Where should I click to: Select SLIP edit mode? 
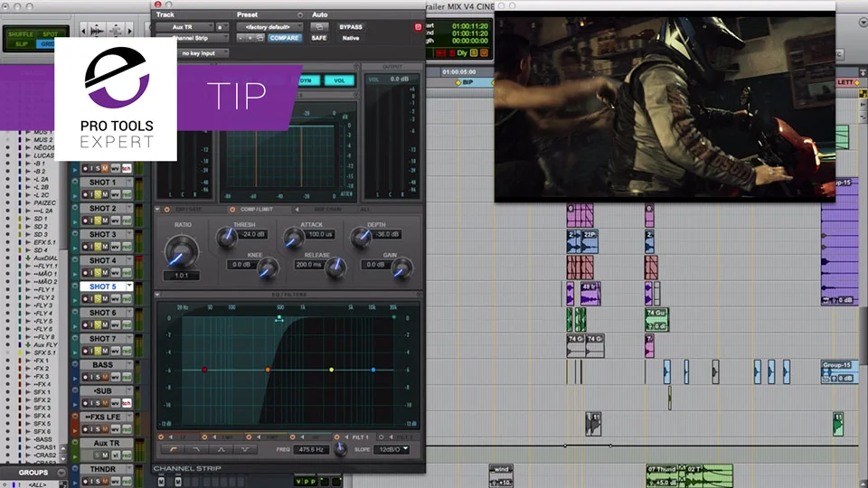click(x=21, y=43)
